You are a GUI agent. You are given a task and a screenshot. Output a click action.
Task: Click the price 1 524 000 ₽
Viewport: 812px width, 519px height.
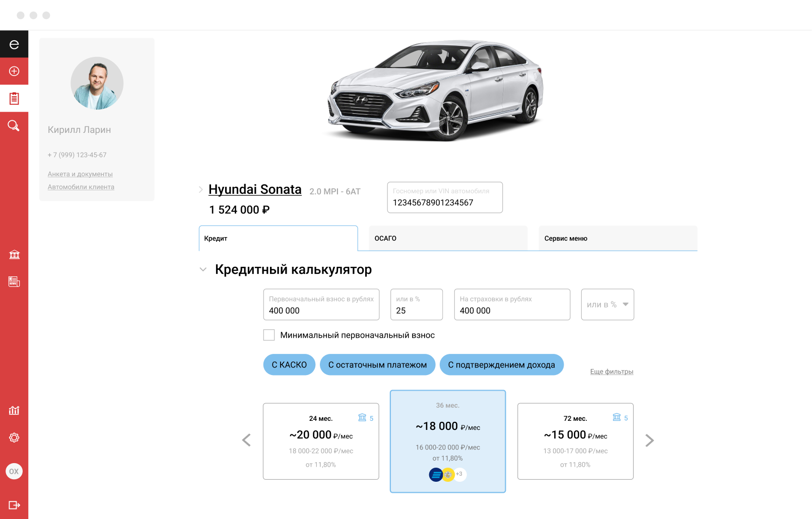tap(240, 210)
